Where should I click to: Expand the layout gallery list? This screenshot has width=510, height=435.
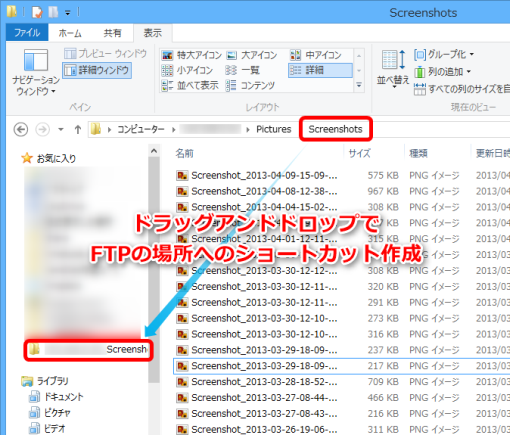point(359,85)
